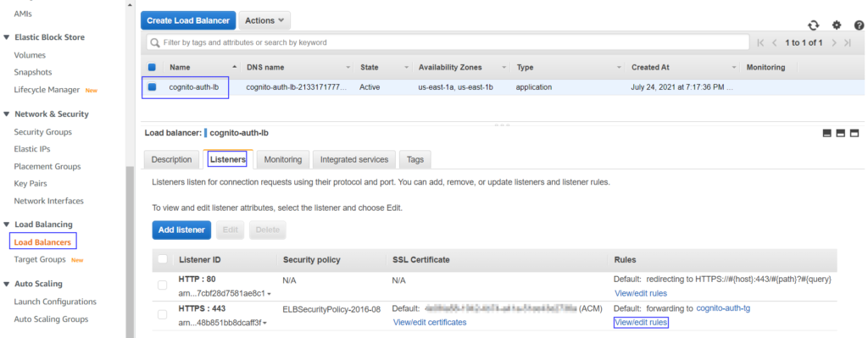Collapse the Network & Security section
Image resolution: width=868 pixels, height=338 pixels.
coord(7,114)
